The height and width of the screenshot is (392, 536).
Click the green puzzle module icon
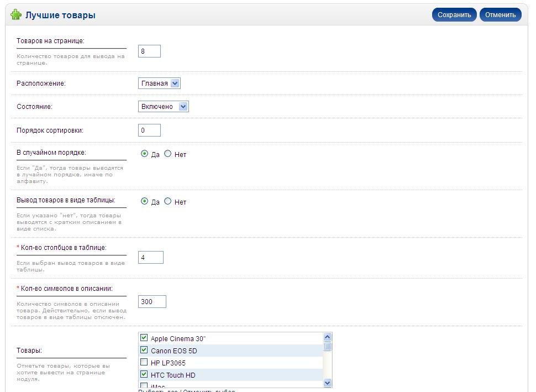(16, 15)
